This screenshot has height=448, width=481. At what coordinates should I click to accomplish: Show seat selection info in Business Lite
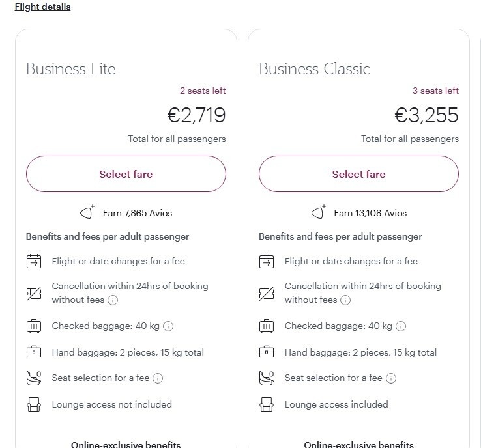click(158, 378)
